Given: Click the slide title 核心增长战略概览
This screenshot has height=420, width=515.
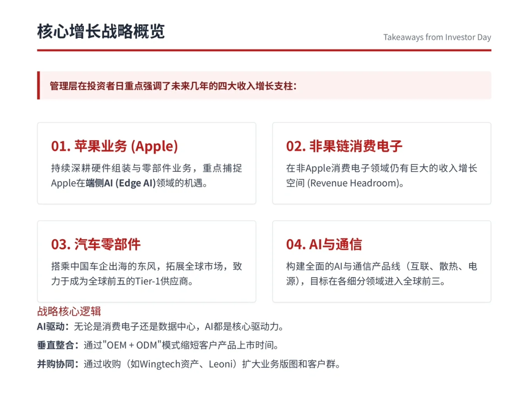Looking at the screenshot, I should point(101,31).
